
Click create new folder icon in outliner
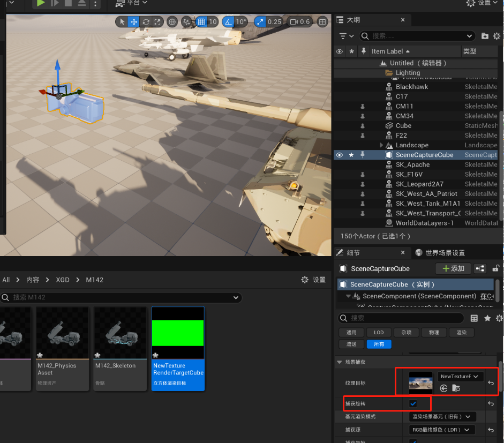(485, 36)
